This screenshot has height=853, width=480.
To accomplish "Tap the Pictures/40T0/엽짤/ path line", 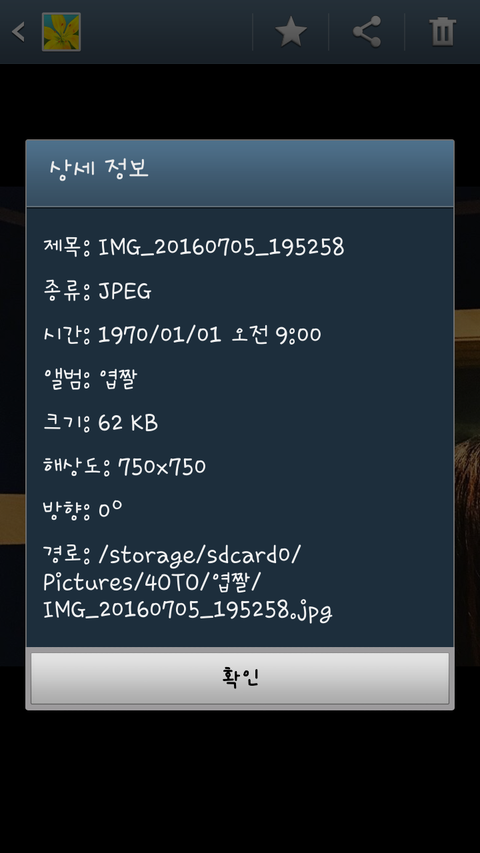I will pos(152,583).
